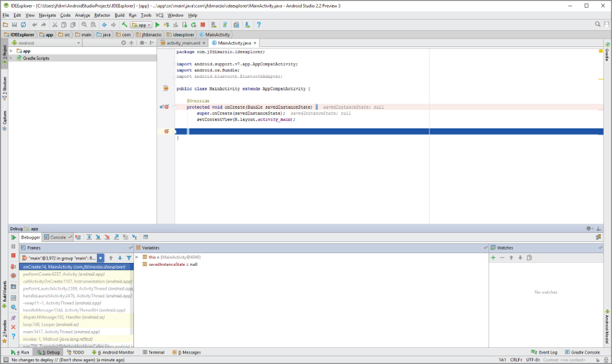Open the thread selector dropdown in Frames
The image size is (612, 364).
click(100, 258)
